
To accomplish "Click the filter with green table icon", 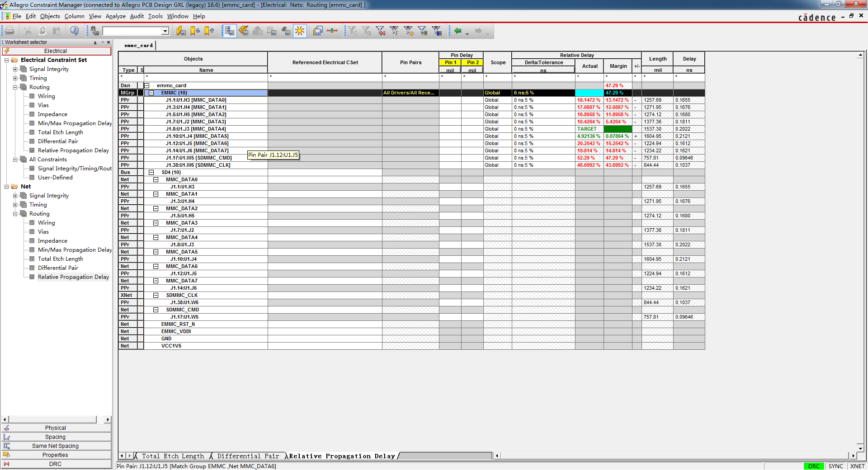I will (423, 31).
